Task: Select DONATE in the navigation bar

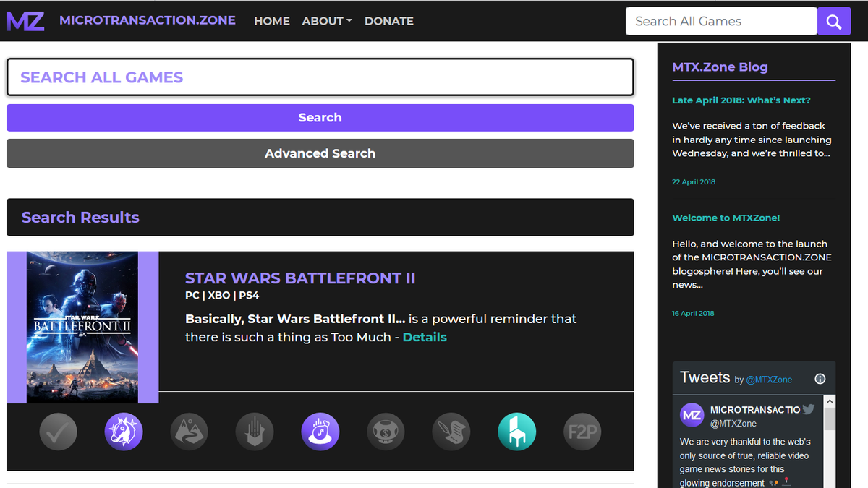Action: 388,21
